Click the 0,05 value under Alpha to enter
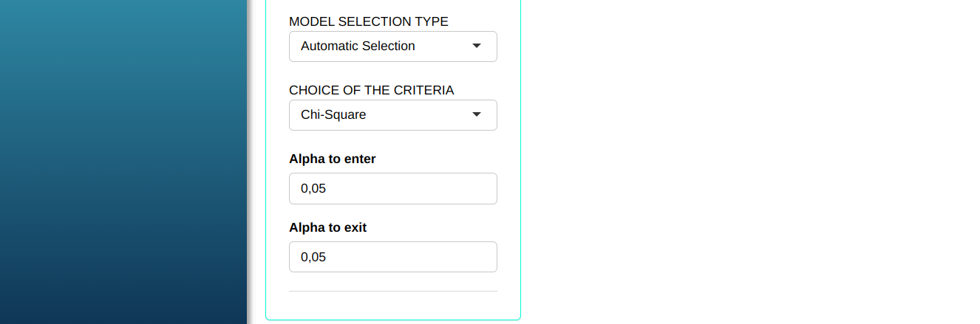This screenshot has width=980, height=324. 313,189
